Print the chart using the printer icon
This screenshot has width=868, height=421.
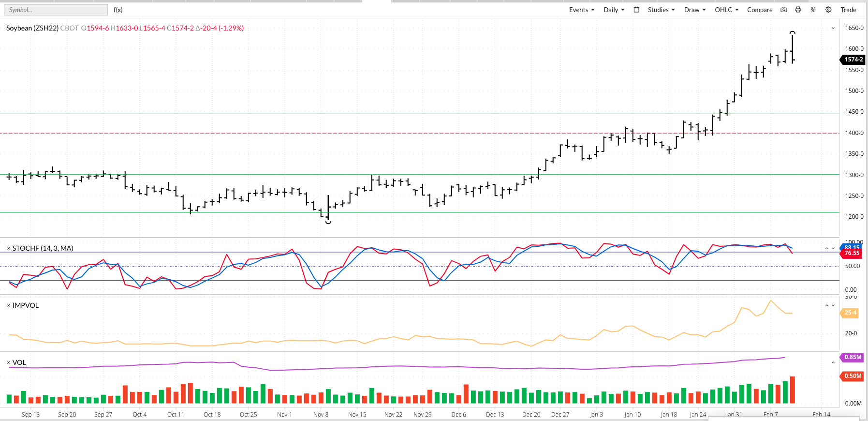(798, 10)
